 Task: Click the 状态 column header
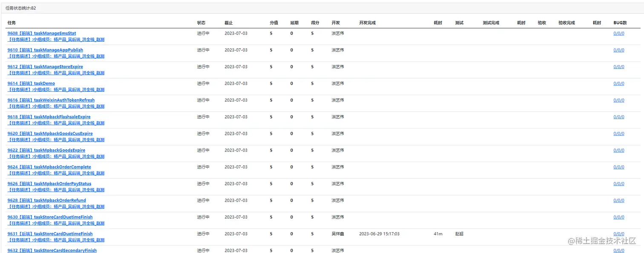coord(201,23)
